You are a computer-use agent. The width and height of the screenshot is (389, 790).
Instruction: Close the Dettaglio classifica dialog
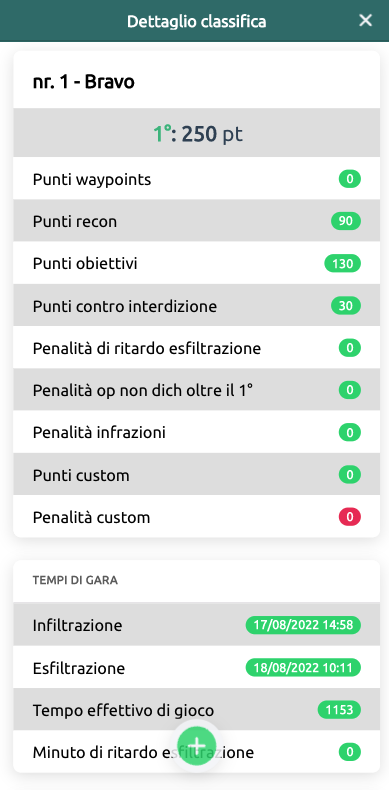(x=365, y=21)
